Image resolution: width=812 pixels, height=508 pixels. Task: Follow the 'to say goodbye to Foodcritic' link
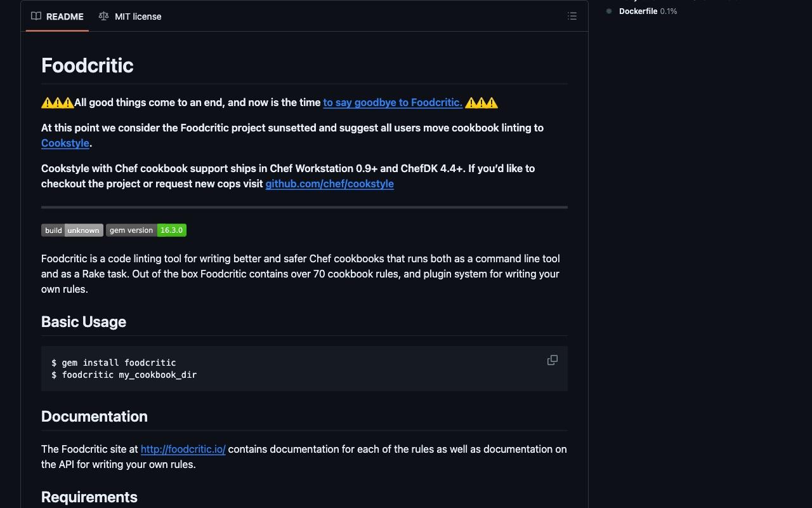(393, 102)
